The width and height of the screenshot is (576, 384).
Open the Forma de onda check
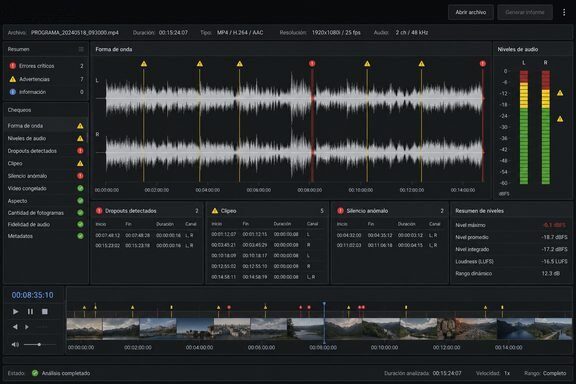[46, 126]
